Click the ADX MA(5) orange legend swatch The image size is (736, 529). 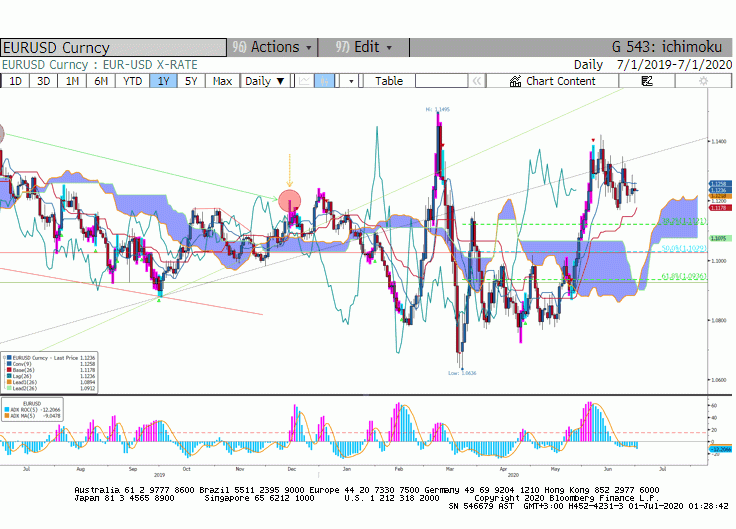[7, 416]
